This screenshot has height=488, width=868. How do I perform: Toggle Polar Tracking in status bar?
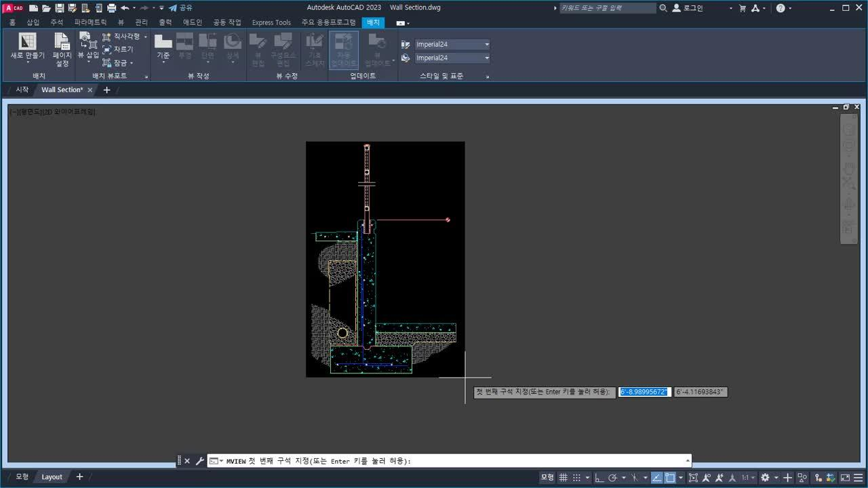click(x=612, y=477)
